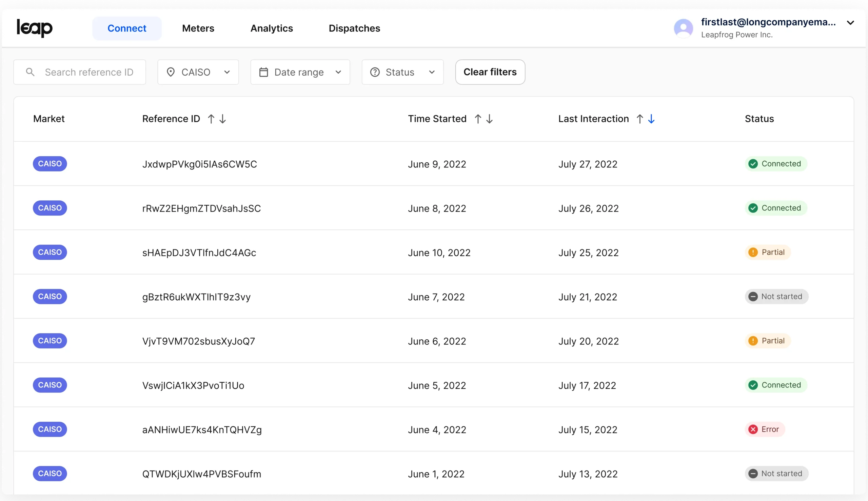Sort Last Interaction descending with blue down arrow

tap(651, 119)
